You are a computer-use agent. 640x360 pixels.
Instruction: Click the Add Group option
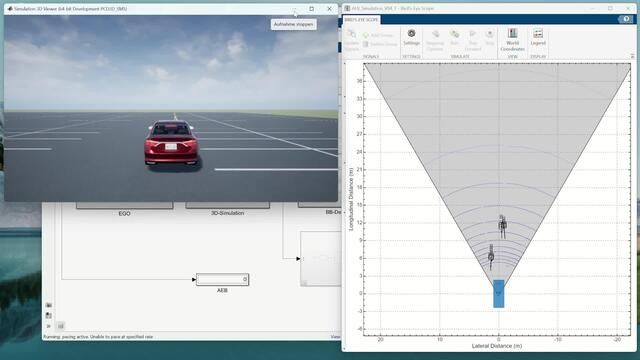(378, 36)
